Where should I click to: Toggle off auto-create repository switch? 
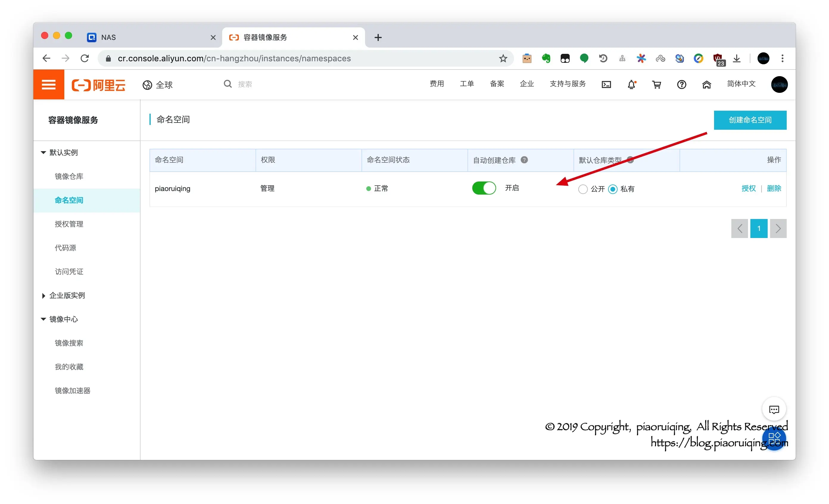point(484,188)
